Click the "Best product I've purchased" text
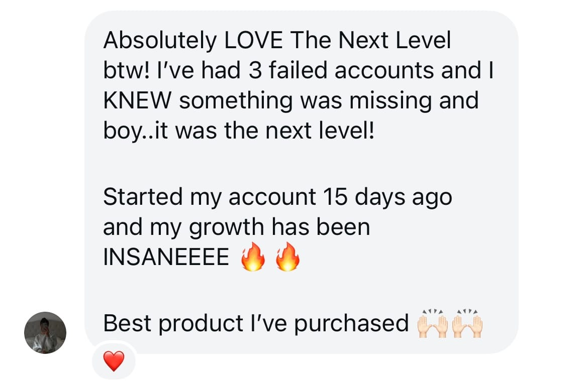 point(255,324)
